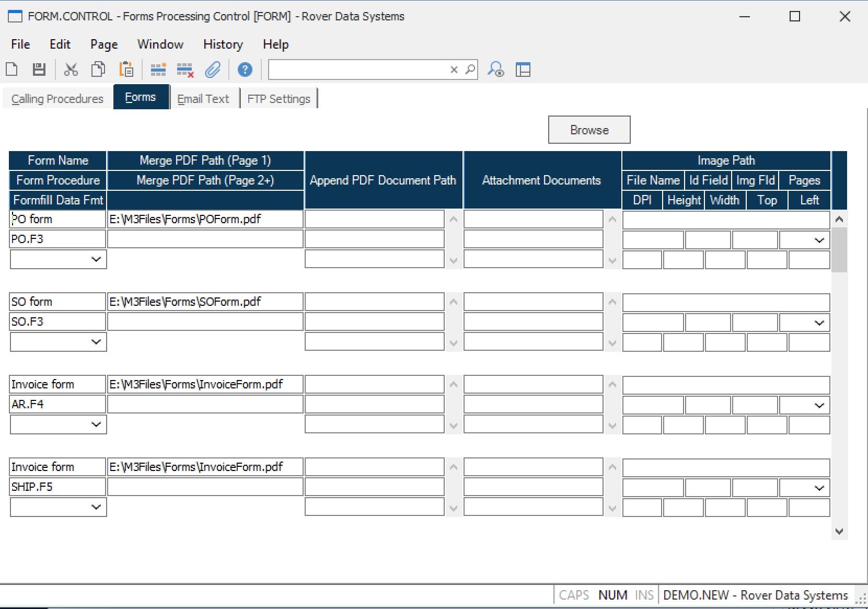Click the search-with-eye lookup icon
868x609 pixels.
coord(495,70)
